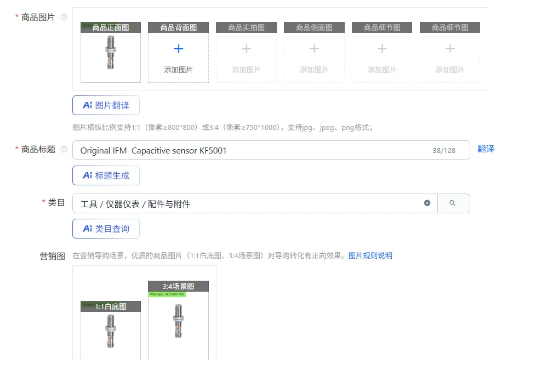The width and height of the screenshot is (536, 392).
Task: Click 添加图片 text under 商品实拍图
Action: pos(247,70)
